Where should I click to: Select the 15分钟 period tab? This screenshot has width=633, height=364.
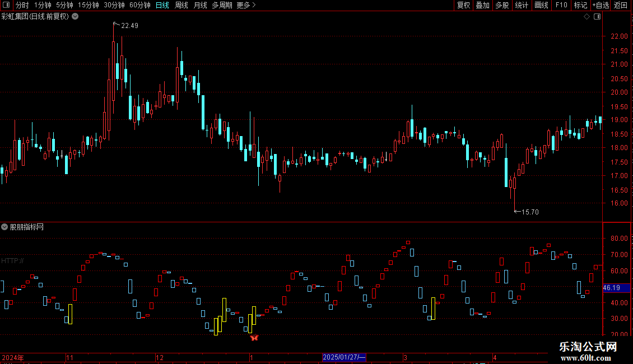point(89,5)
